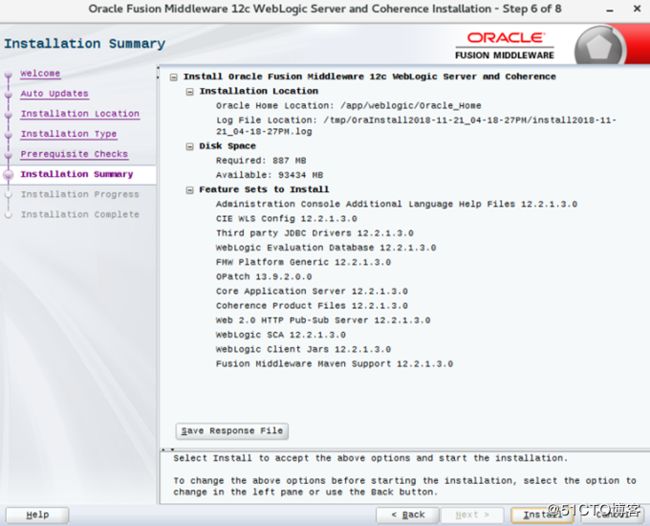Go back with the Back button
The height and width of the screenshot is (526, 650).
point(407,515)
